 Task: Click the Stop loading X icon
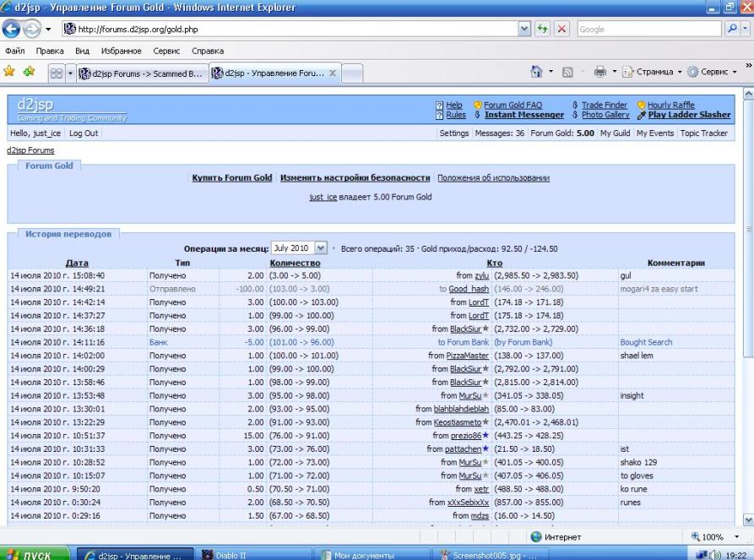[561, 29]
